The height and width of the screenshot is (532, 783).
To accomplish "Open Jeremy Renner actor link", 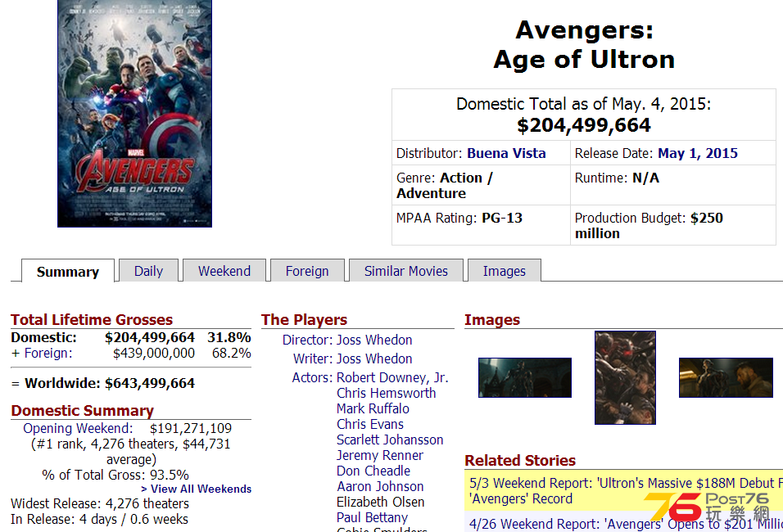I will click(379, 455).
